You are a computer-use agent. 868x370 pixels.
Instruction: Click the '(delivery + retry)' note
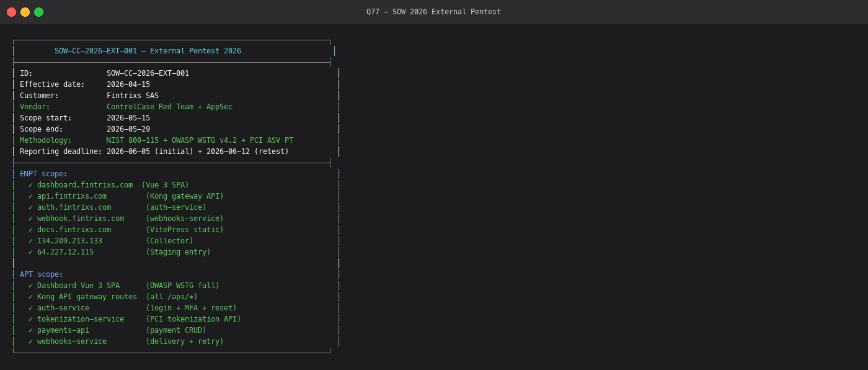click(185, 341)
